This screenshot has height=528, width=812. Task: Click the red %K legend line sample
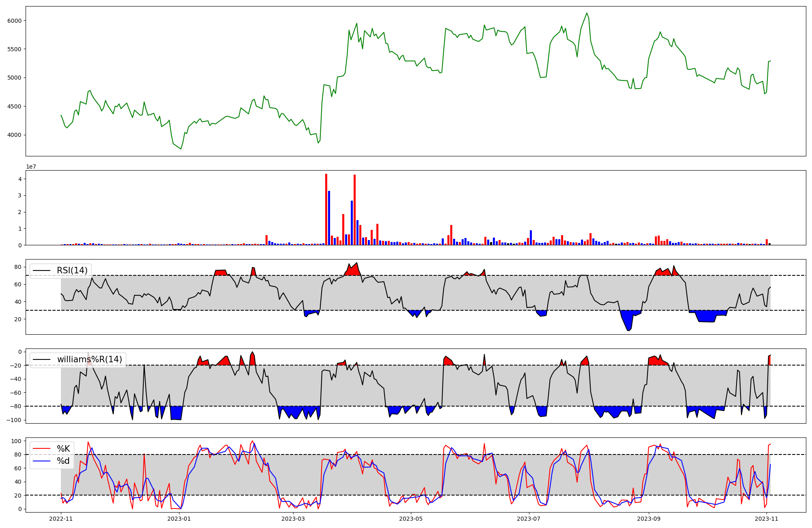click(x=42, y=449)
